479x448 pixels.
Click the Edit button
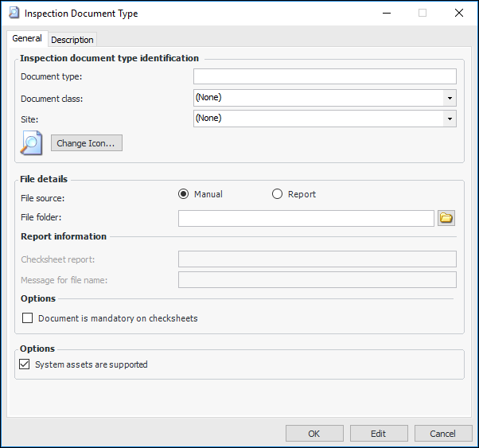(378, 434)
